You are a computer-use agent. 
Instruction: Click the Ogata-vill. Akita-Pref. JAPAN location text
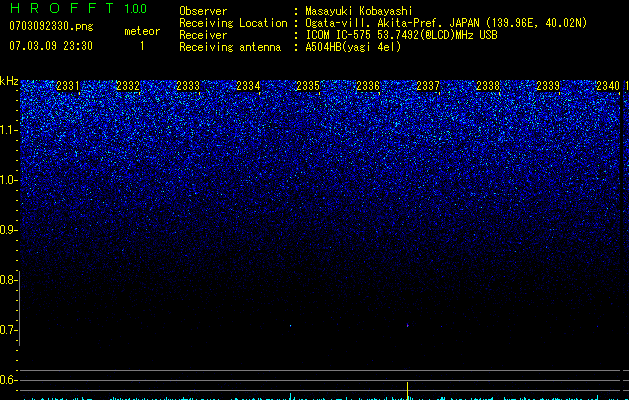coord(446,23)
